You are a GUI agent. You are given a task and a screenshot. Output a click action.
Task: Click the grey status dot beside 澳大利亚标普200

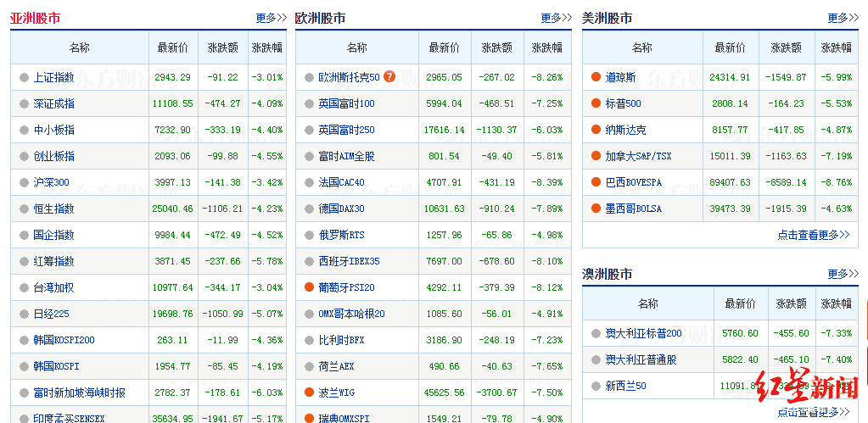pos(596,333)
